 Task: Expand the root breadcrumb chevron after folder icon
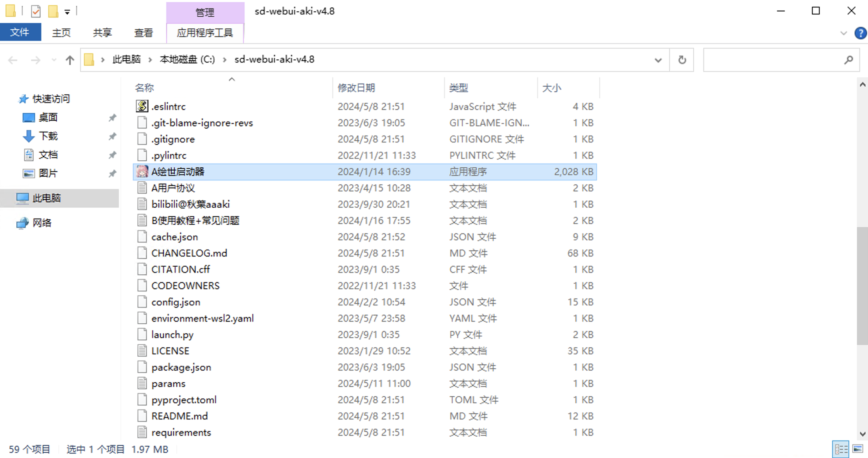[102, 59]
